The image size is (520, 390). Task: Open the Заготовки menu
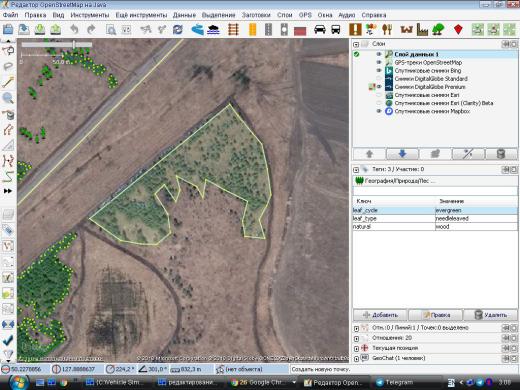tap(256, 15)
